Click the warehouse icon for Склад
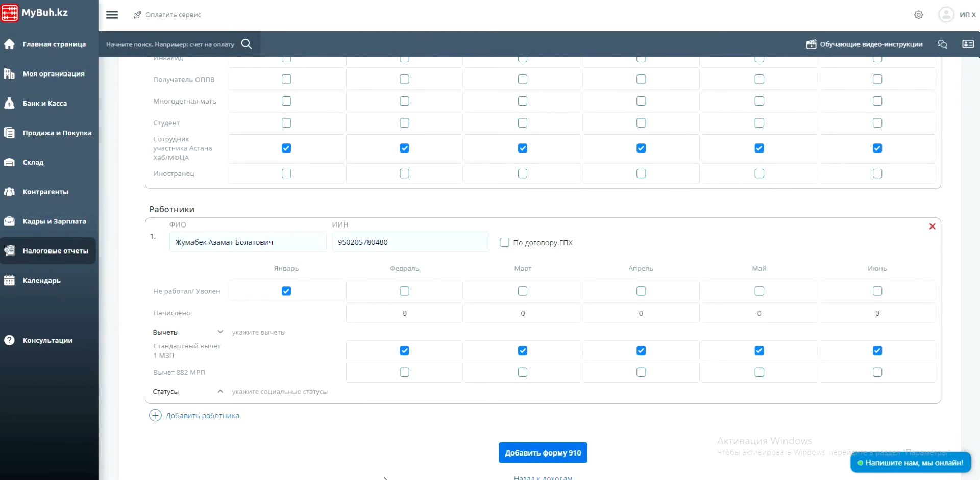980x480 pixels. pyautogui.click(x=9, y=162)
